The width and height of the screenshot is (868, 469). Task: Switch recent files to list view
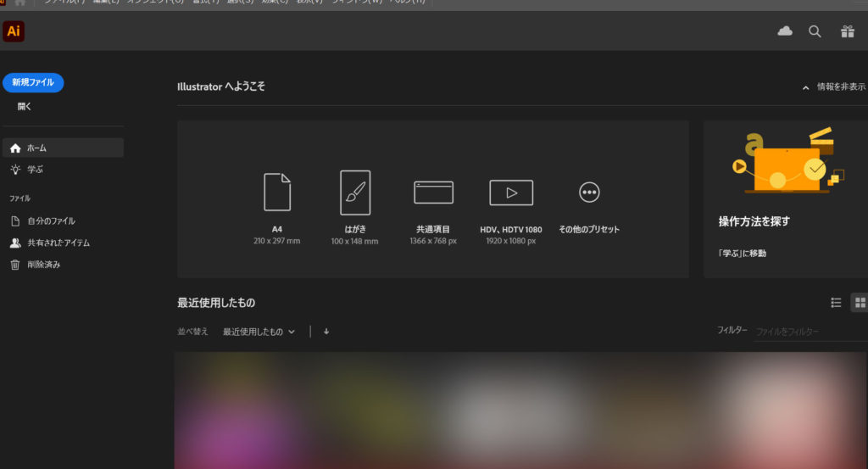[836, 303]
